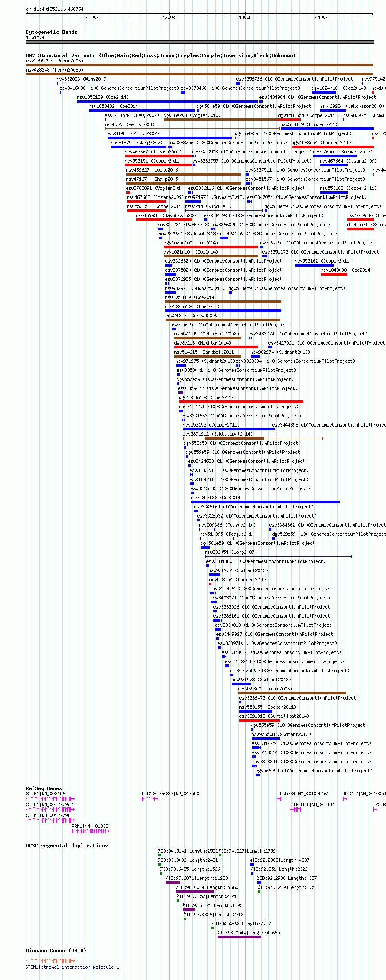Click nsv553159 (Cooper2011) variant label
Screen dimensions: 386x980
coord(309,124)
